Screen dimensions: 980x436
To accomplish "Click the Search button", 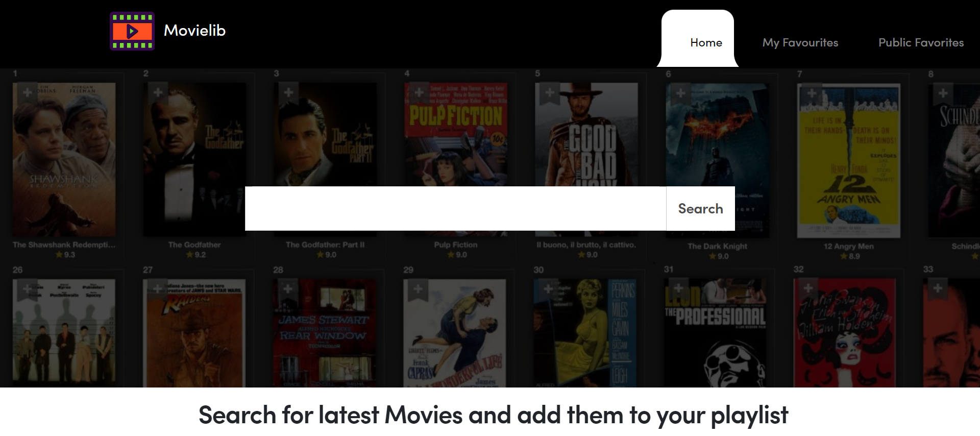I will (700, 208).
